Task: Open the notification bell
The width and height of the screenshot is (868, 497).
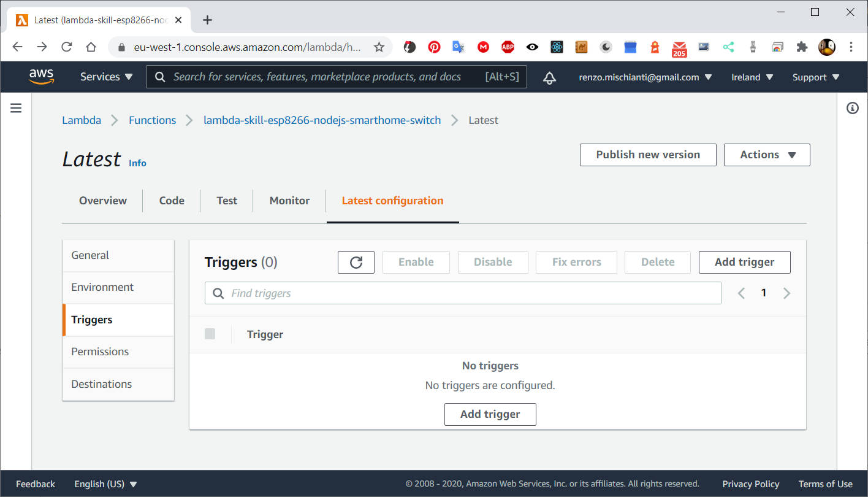Action: click(x=549, y=77)
